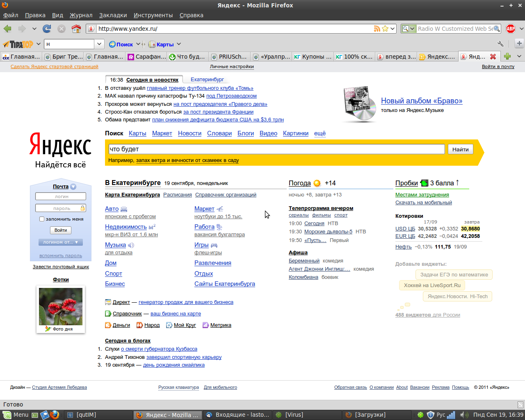Click 'Войти в почту' link
This screenshot has height=420, width=525.
pyautogui.click(x=498, y=66)
